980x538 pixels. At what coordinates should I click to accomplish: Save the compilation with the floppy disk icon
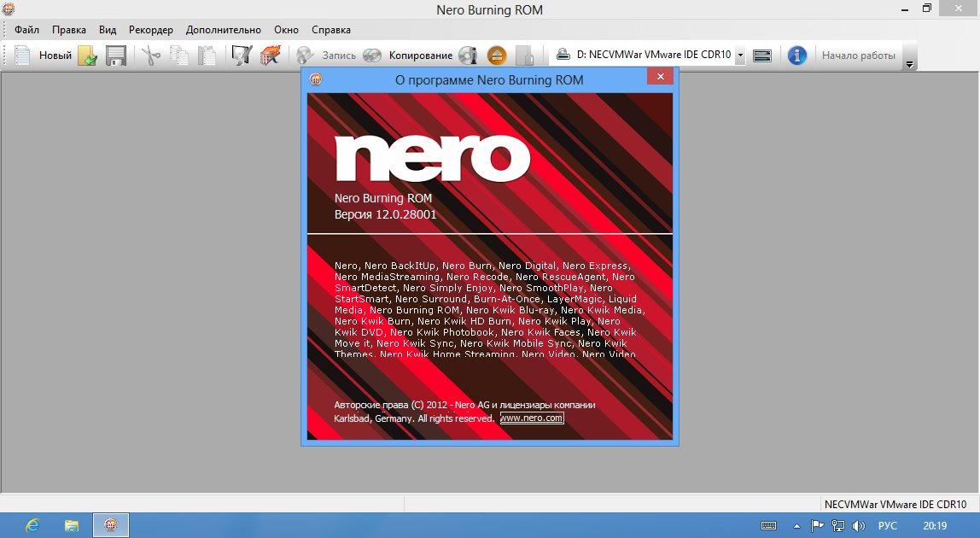pyautogui.click(x=116, y=55)
